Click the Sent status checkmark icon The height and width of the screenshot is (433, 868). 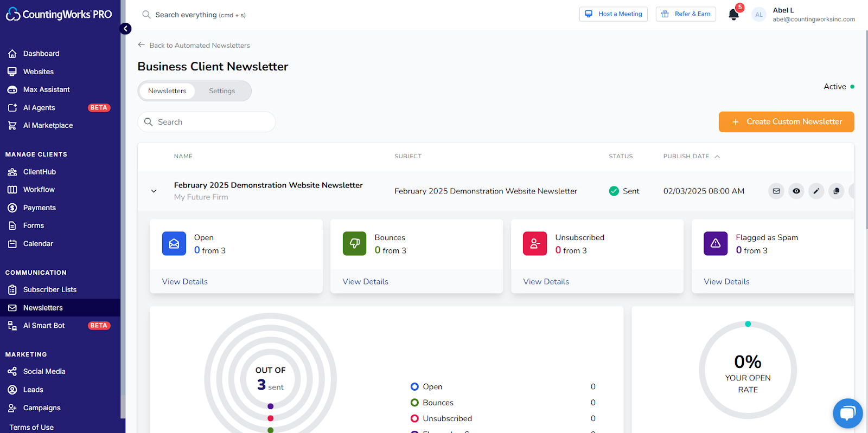614,191
